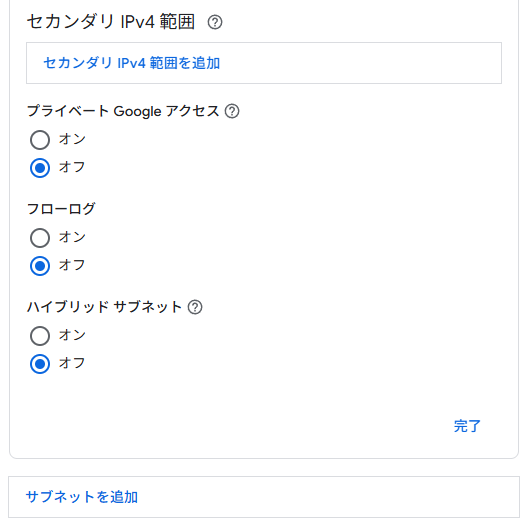
Task: Open help icon beside プライベート Google アクセス
Action: tap(232, 111)
